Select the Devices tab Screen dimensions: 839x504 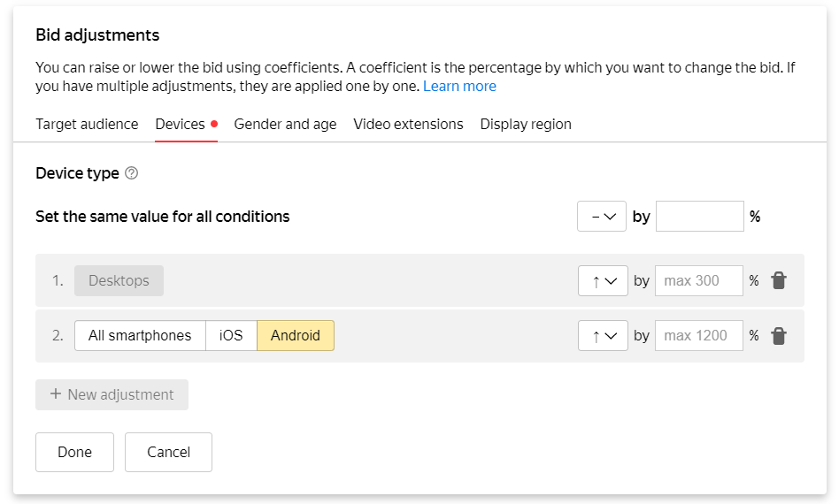181,125
